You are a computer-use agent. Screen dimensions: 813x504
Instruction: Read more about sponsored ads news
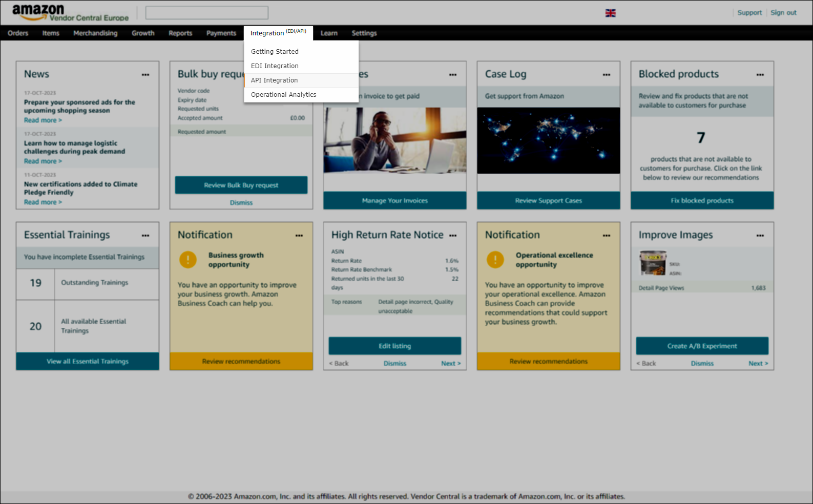pos(43,120)
